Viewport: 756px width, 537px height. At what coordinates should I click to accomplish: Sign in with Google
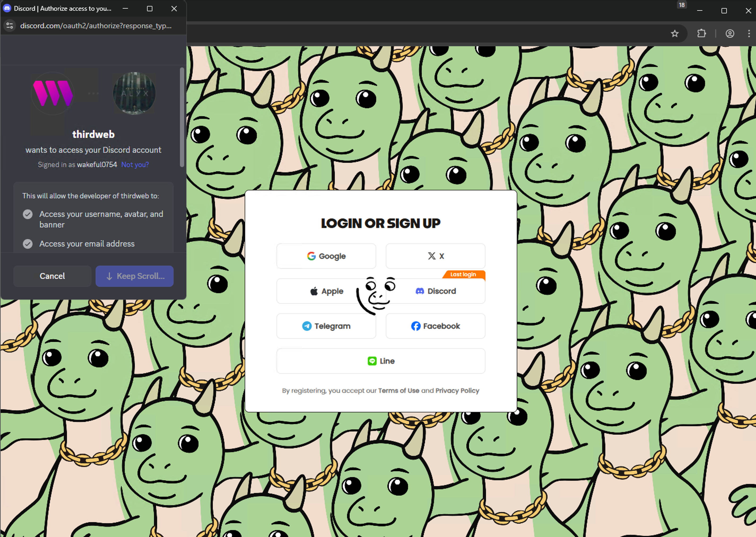point(326,256)
